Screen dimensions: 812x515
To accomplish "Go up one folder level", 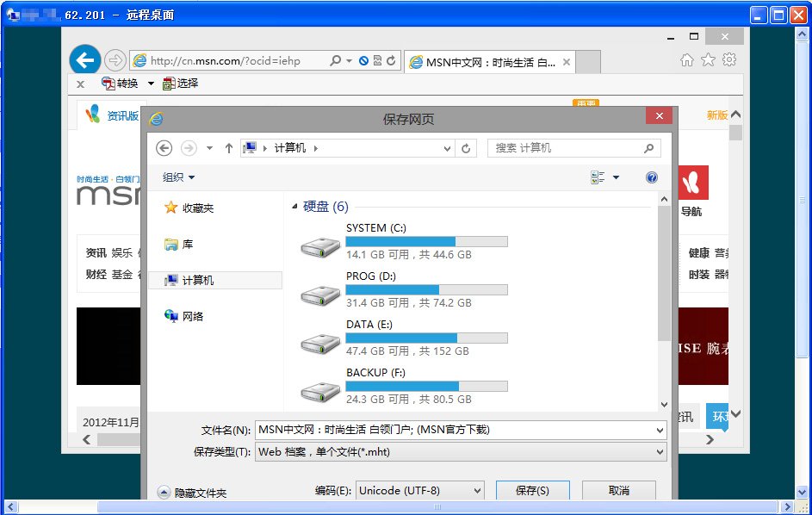I will click(229, 148).
